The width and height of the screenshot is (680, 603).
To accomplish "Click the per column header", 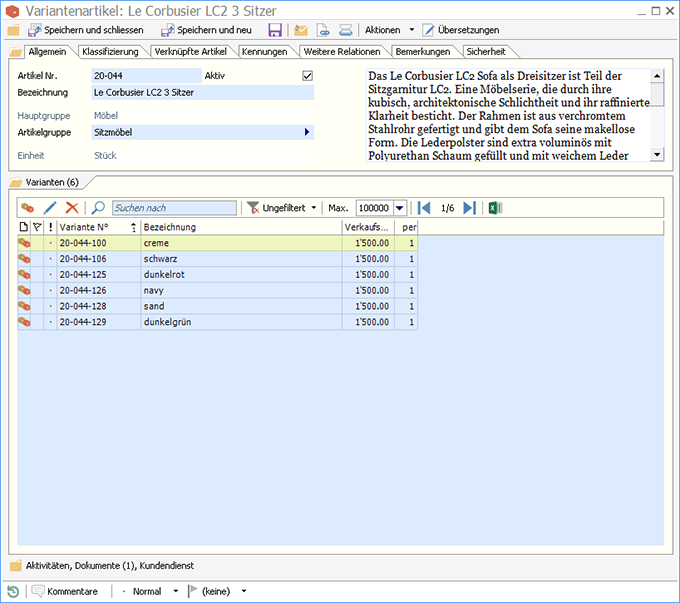I will click(x=406, y=227).
